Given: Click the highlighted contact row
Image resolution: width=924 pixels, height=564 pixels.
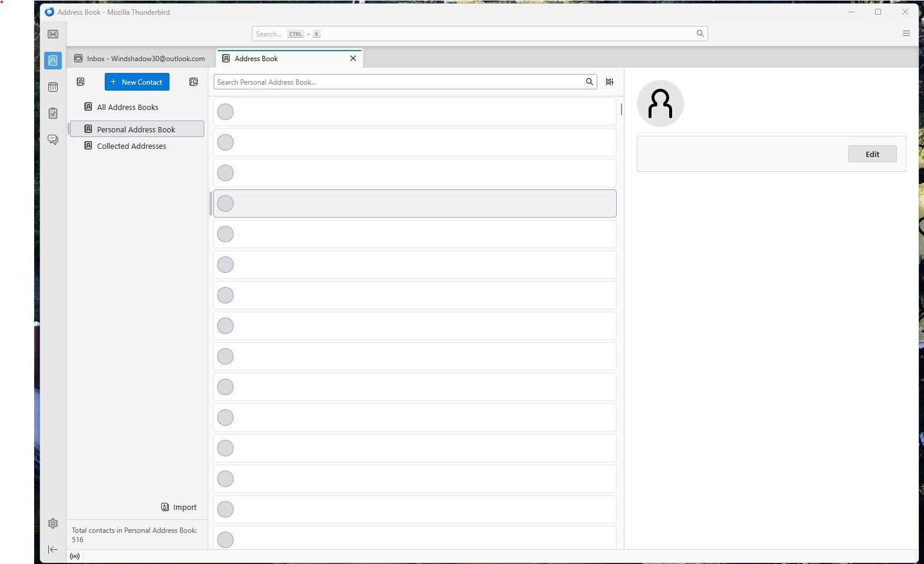Looking at the screenshot, I should coord(415,203).
